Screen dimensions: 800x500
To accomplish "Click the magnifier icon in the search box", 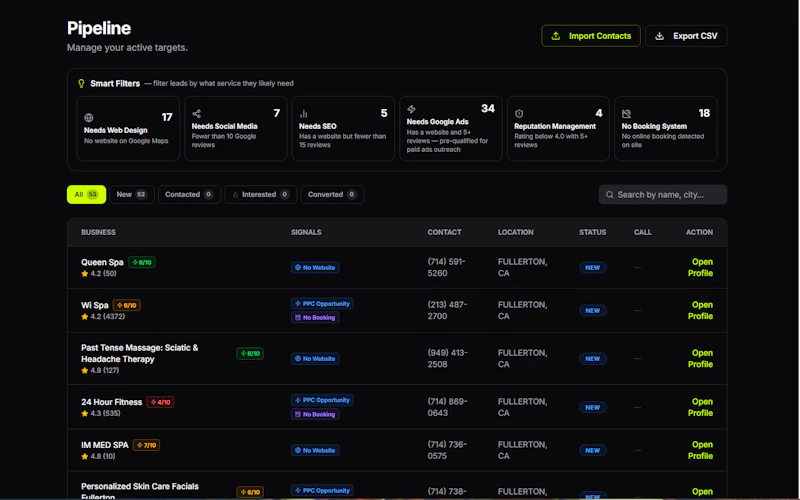I will [x=609, y=194].
